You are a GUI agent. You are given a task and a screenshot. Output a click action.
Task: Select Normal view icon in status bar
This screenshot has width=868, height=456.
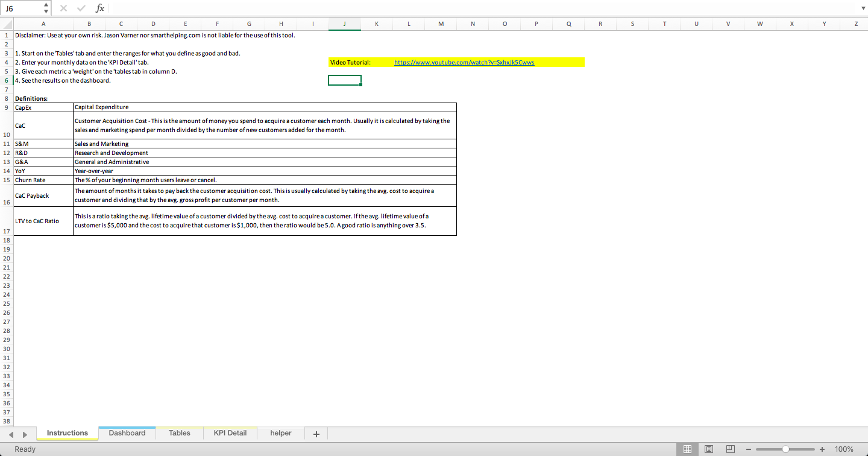[x=687, y=449]
